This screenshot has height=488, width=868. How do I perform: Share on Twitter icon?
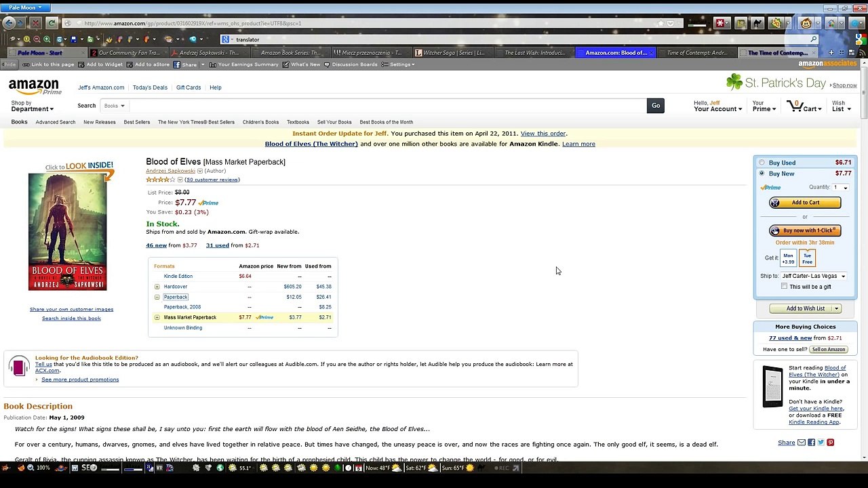[x=821, y=443]
